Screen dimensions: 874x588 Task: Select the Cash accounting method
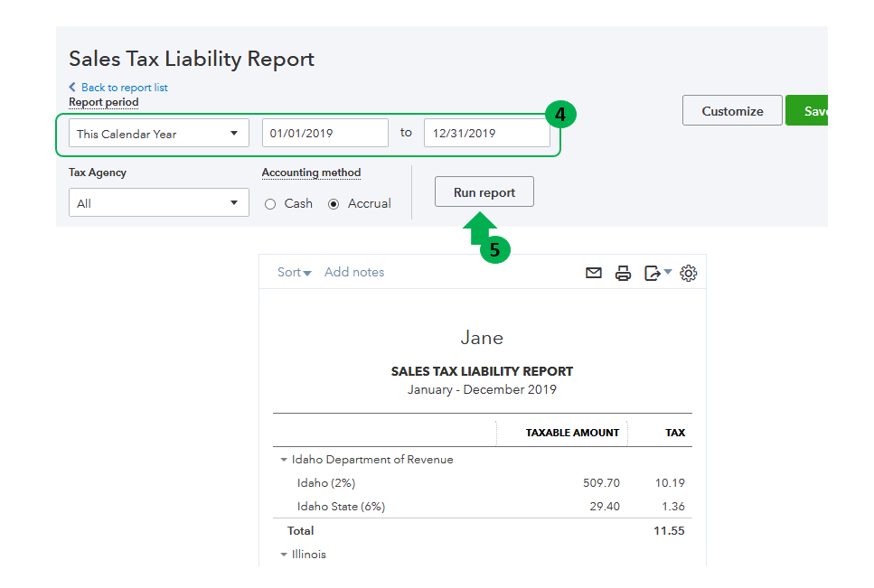270,204
